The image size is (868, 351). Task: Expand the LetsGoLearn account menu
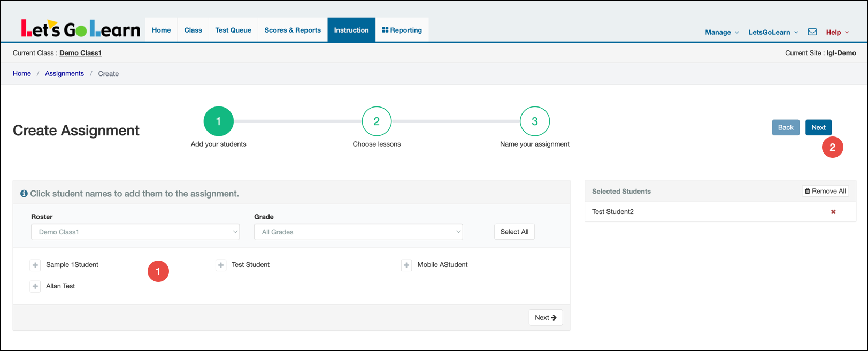point(773,32)
